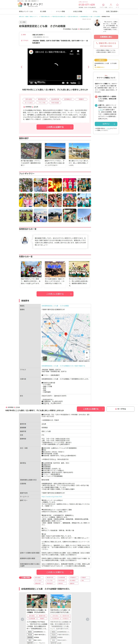This screenshot has width=138, height=644.
Task: Open the お役立ち情報 menu item
Action: [x=78, y=11]
